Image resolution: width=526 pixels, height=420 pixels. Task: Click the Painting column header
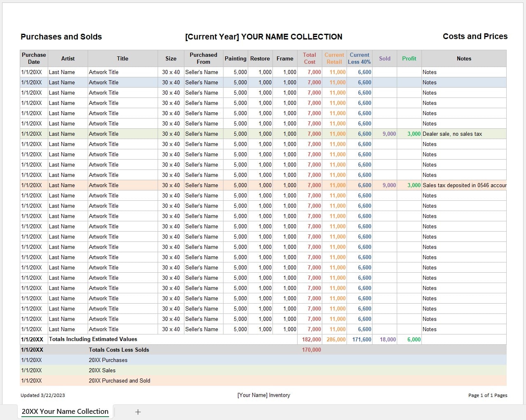click(235, 58)
